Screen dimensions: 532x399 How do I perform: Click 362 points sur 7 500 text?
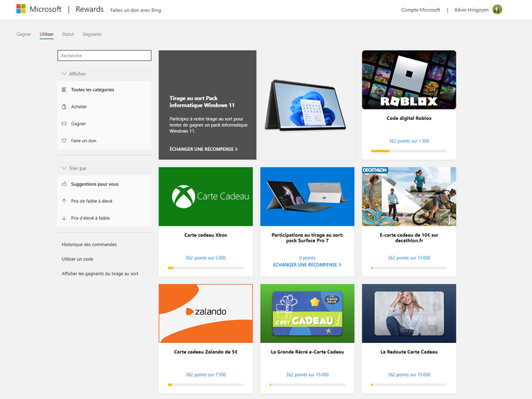(x=206, y=375)
